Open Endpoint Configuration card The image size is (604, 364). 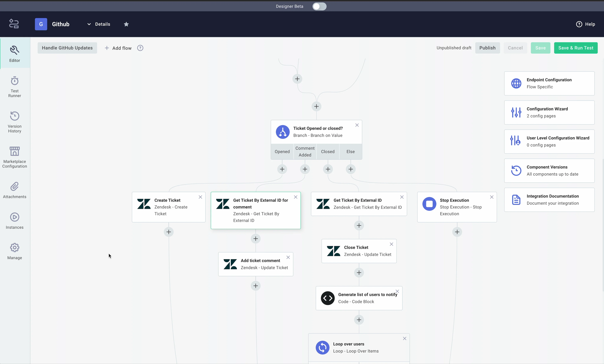[549, 83]
